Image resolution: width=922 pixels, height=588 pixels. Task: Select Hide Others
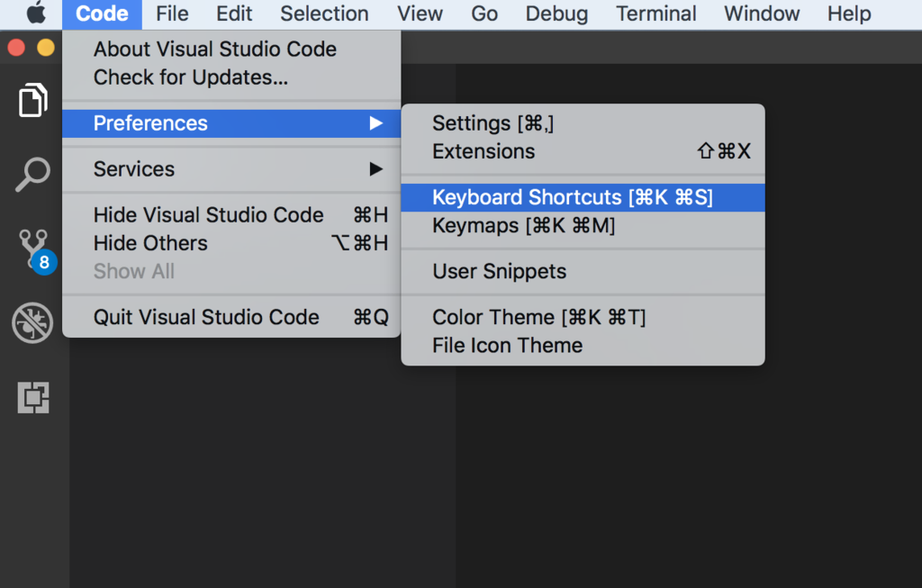(x=231, y=243)
